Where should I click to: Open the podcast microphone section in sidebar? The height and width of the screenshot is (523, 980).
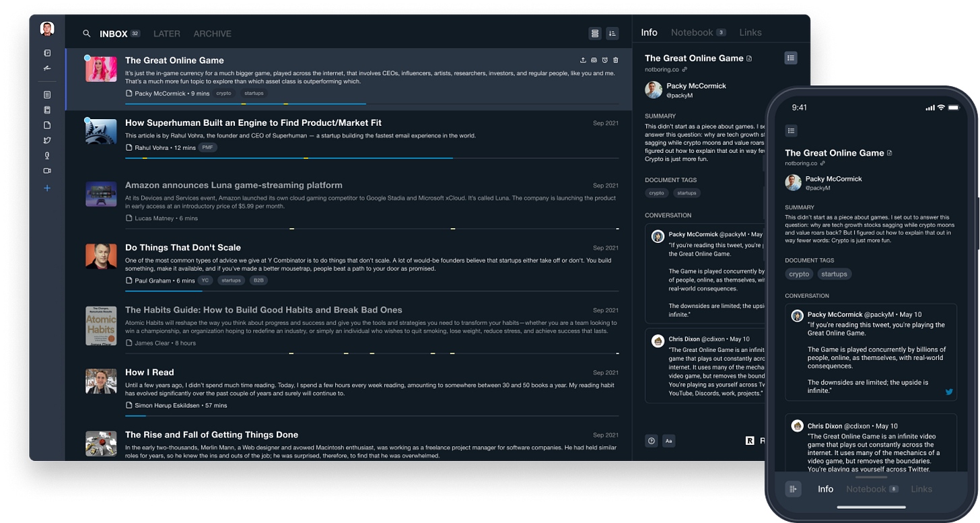(x=47, y=155)
